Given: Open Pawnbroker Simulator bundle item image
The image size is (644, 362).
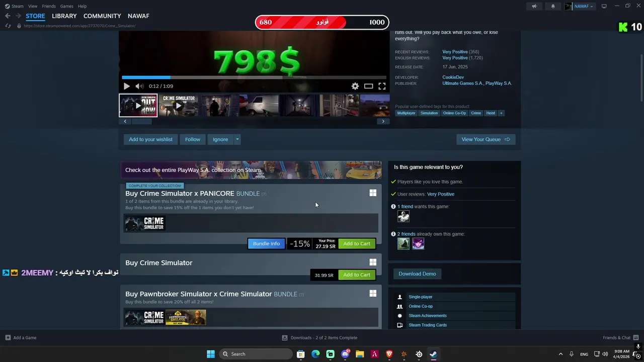Looking at the screenshot, I should click(186, 317).
